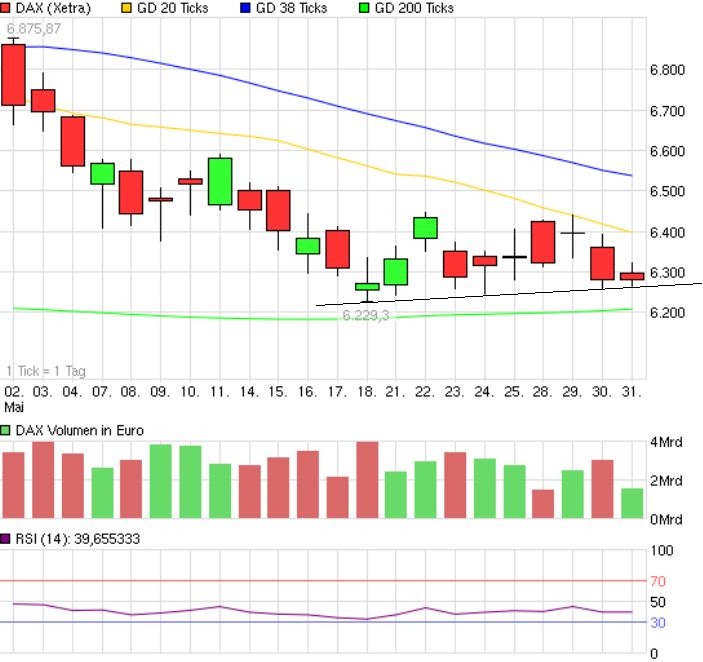The image size is (703, 662).
Task: Click the tall red volume bar for May 18
Action: (367, 480)
